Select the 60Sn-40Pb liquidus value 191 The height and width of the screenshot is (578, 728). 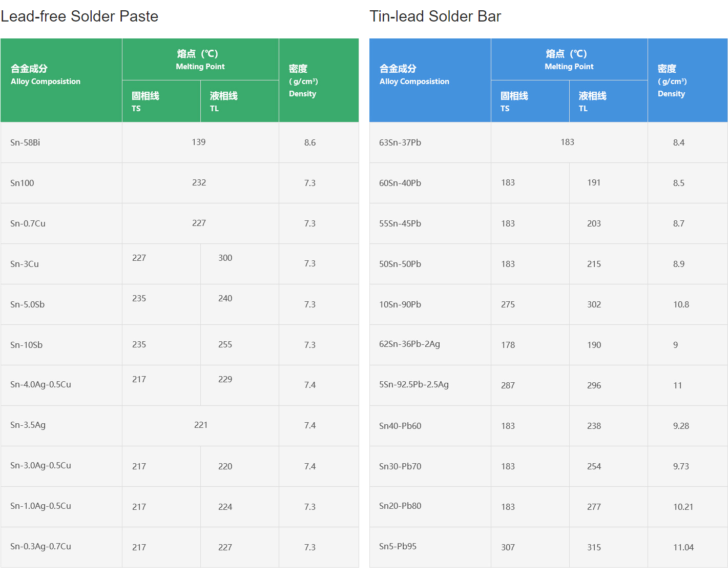[594, 182]
